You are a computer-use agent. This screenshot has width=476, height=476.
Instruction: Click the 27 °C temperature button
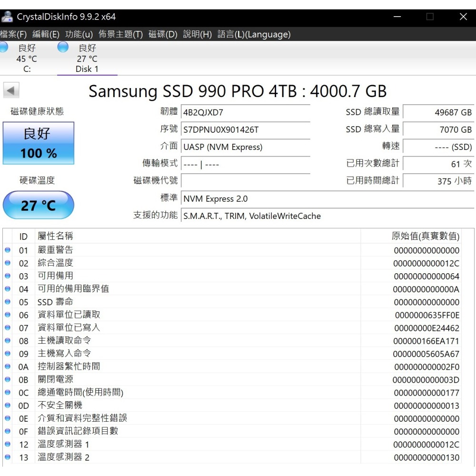click(x=39, y=205)
